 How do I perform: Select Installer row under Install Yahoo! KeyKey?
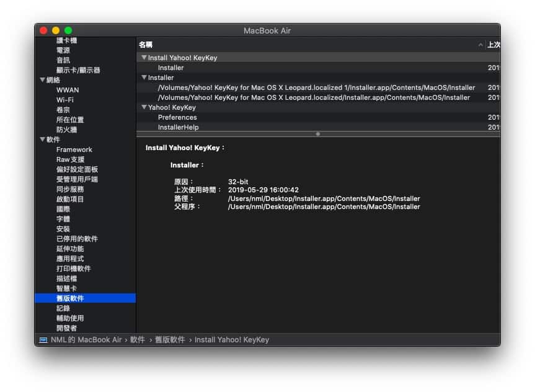click(x=319, y=68)
